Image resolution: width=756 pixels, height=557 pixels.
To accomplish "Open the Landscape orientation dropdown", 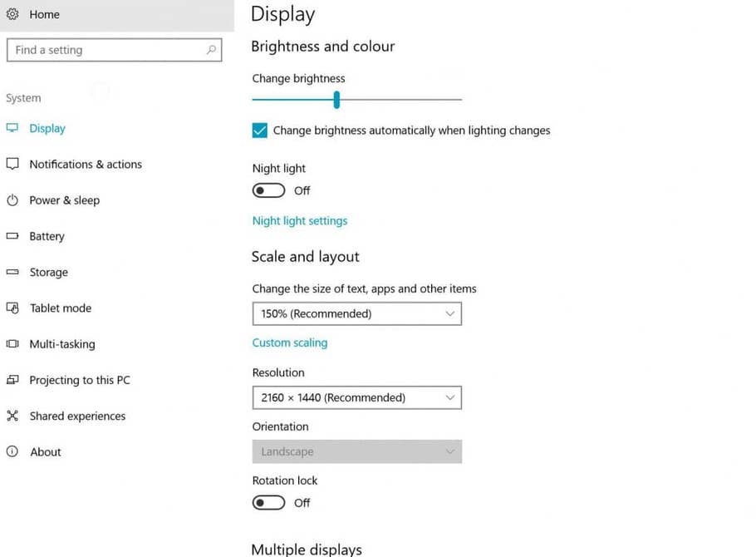I will coord(356,451).
